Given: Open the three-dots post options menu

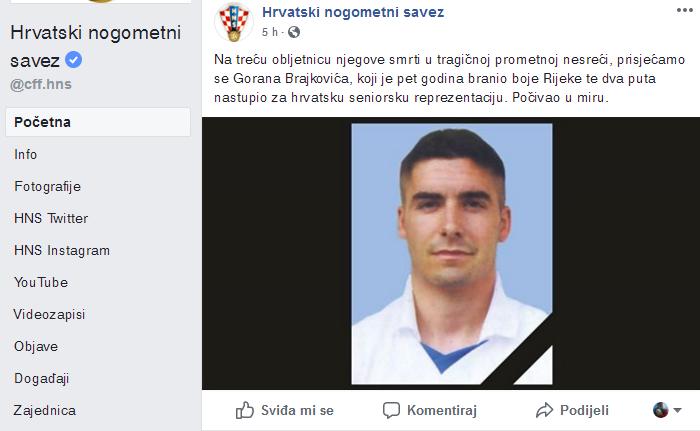Looking at the screenshot, I should [x=684, y=10].
